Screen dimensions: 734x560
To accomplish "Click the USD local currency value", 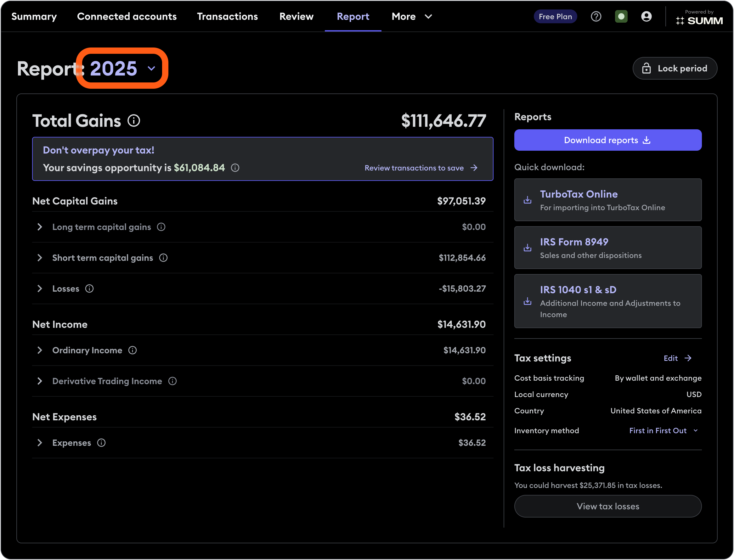I will [694, 394].
